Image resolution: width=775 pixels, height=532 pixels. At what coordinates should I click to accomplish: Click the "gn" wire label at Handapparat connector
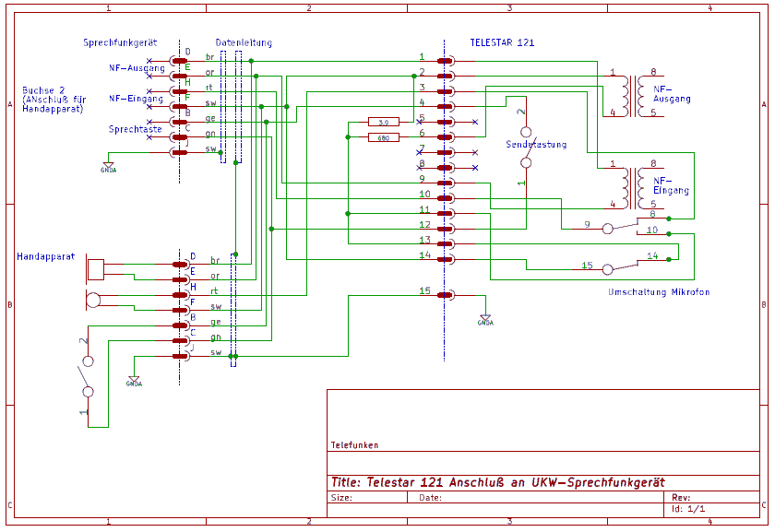click(x=216, y=337)
